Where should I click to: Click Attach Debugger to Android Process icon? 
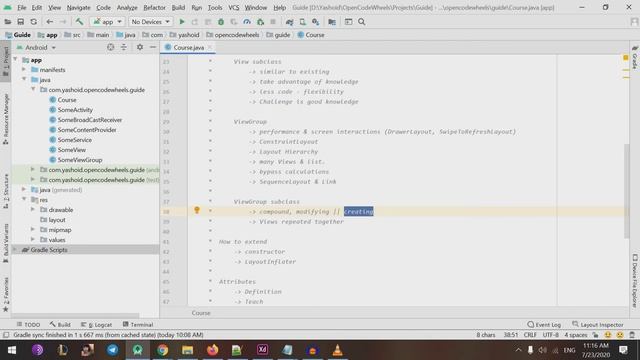[260, 22]
